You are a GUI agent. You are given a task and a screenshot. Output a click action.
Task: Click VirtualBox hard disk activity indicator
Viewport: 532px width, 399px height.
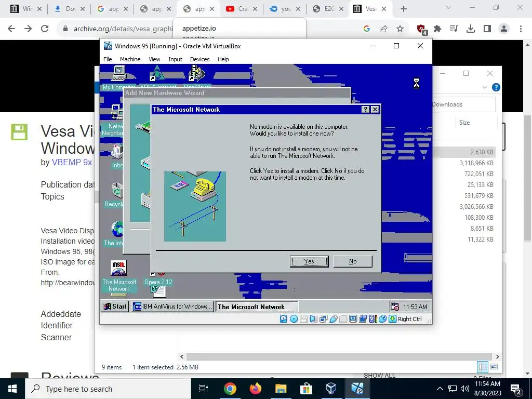click(283, 319)
